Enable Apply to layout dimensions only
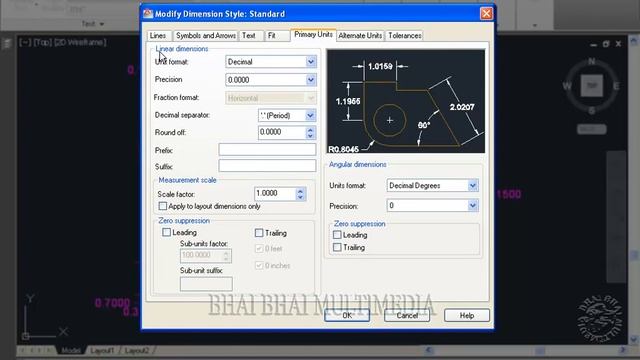Screen dimensions: 640x360 click(x=163, y=206)
